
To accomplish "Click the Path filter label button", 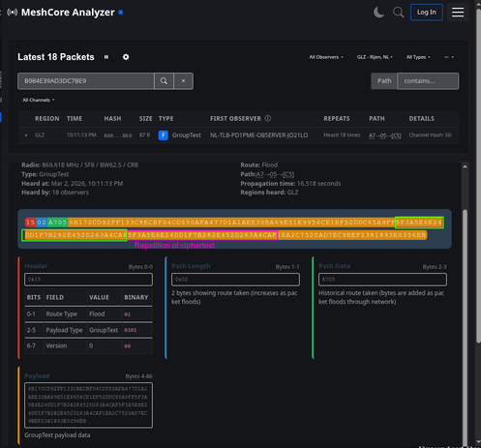I will [x=384, y=81].
